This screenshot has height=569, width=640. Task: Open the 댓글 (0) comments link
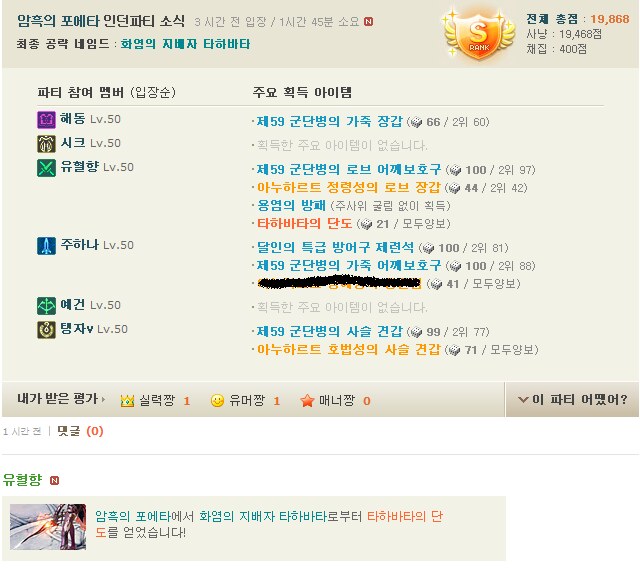pyautogui.click(x=80, y=431)
